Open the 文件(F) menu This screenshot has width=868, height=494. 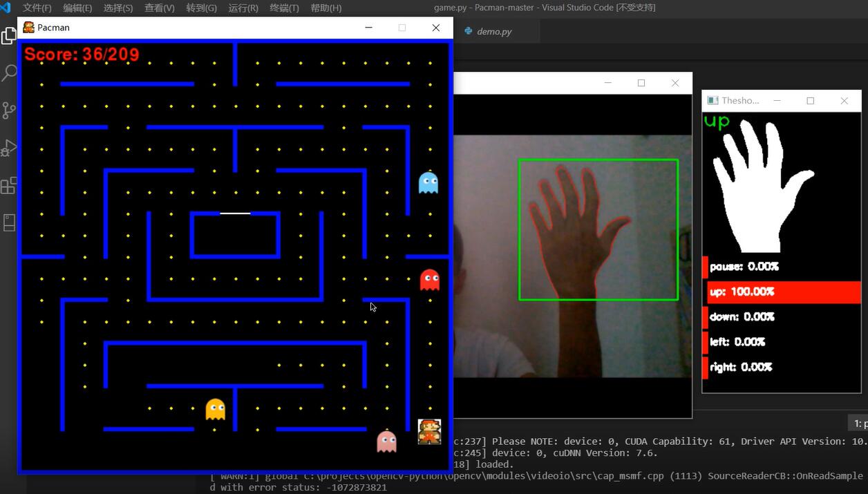pyautogui.click(x=37, y=8)
